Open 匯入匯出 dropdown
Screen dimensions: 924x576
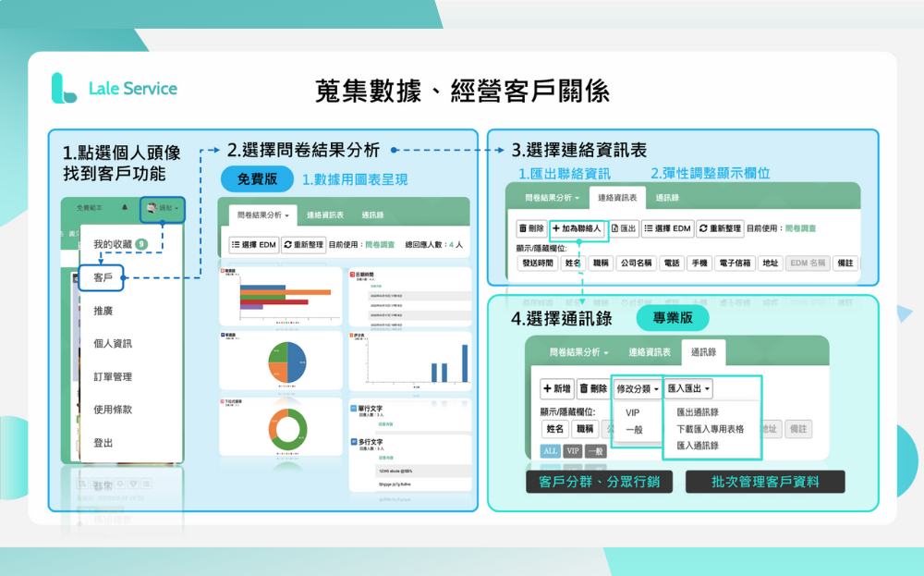coord(688,388)
